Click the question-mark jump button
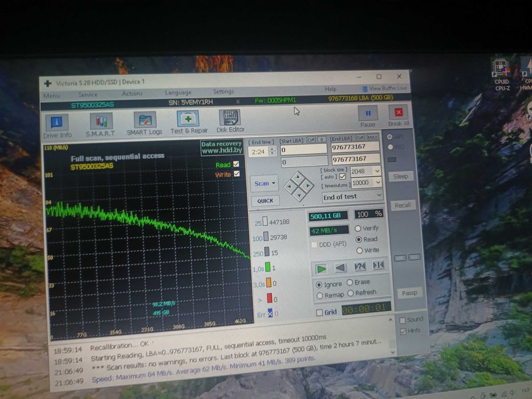532x399 pixels. (x=360, y=266)
